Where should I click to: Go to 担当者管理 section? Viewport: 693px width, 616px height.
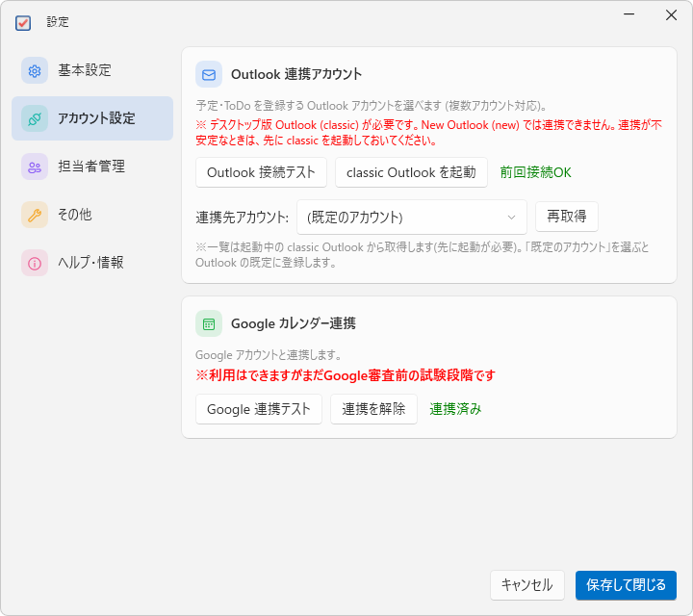pos(92,167)
